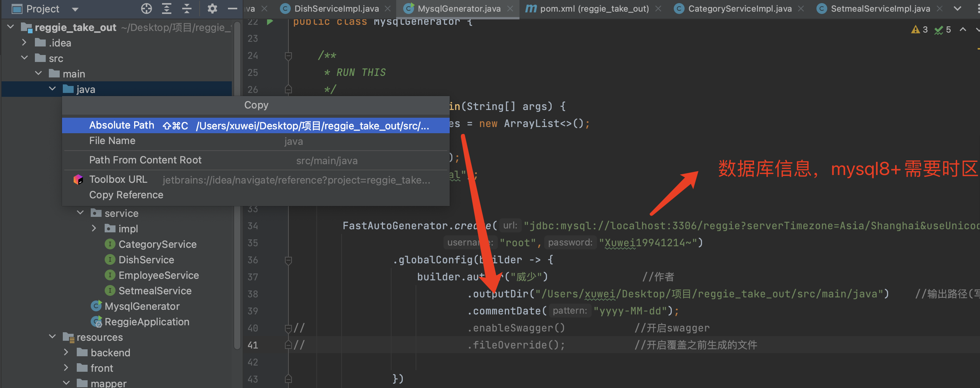Open EmployeeService in the project tree

tap(158, 275)
